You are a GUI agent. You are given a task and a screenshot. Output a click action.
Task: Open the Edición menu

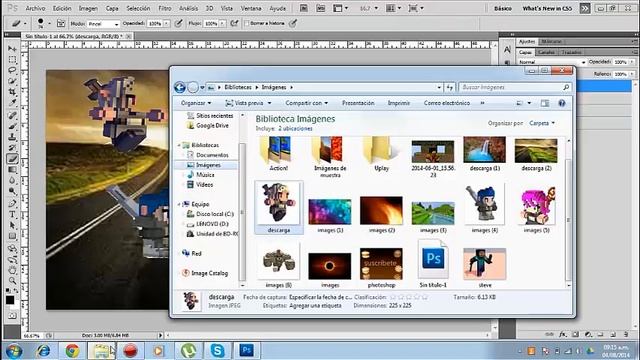[x=62, y=8]
